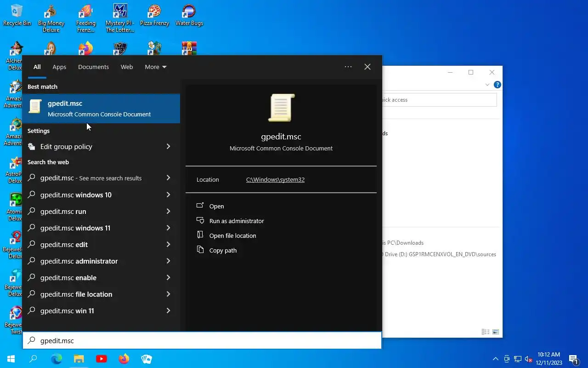
Task: Open Pizza Frenzy desktop shortcut
Action: point(154,15)
